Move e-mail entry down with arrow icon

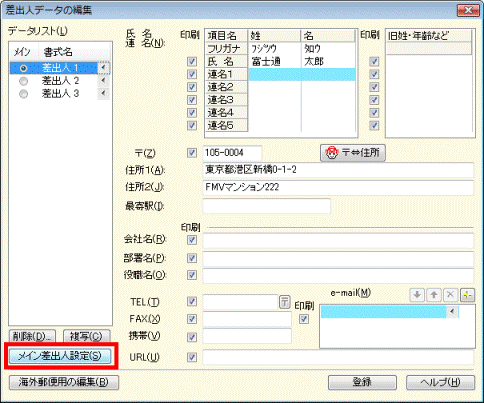click(x=417, y=295)
